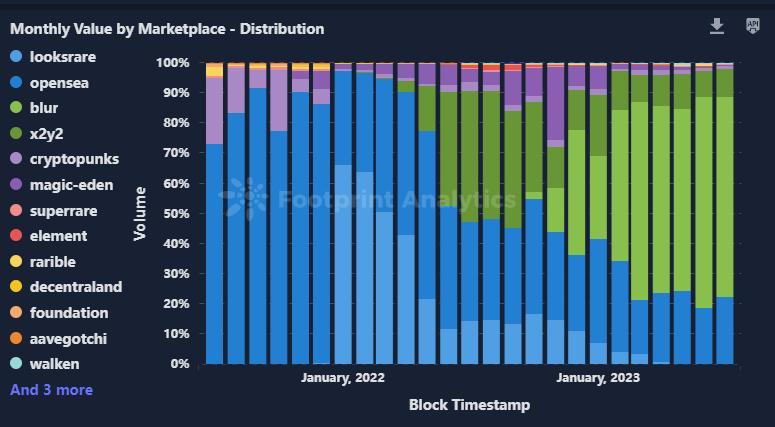Toggle the opensea series in legend

[59, 83]
